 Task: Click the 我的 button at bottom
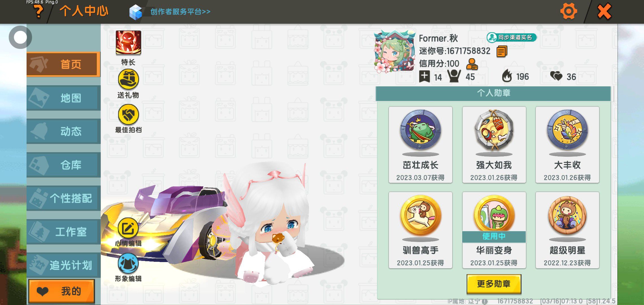point(62,291)
